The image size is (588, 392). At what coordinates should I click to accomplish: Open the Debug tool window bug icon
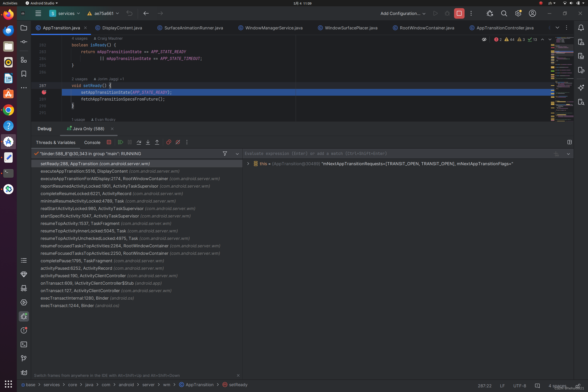point(24,316)
